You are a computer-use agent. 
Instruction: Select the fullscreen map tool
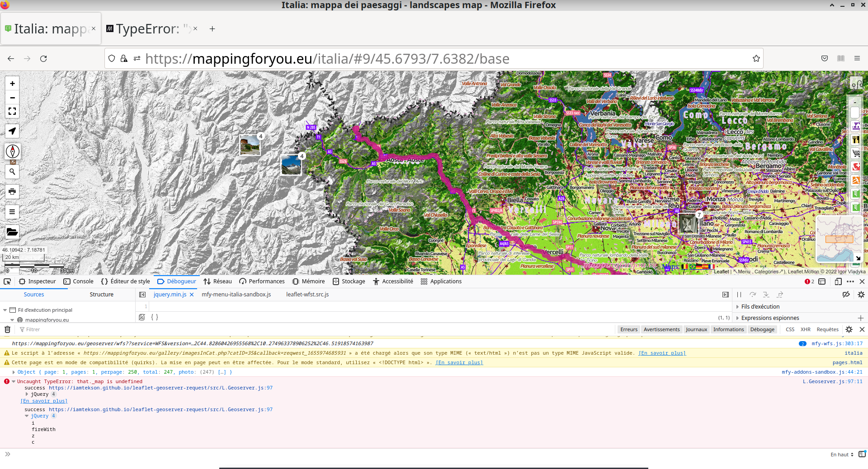coord(12,111)
